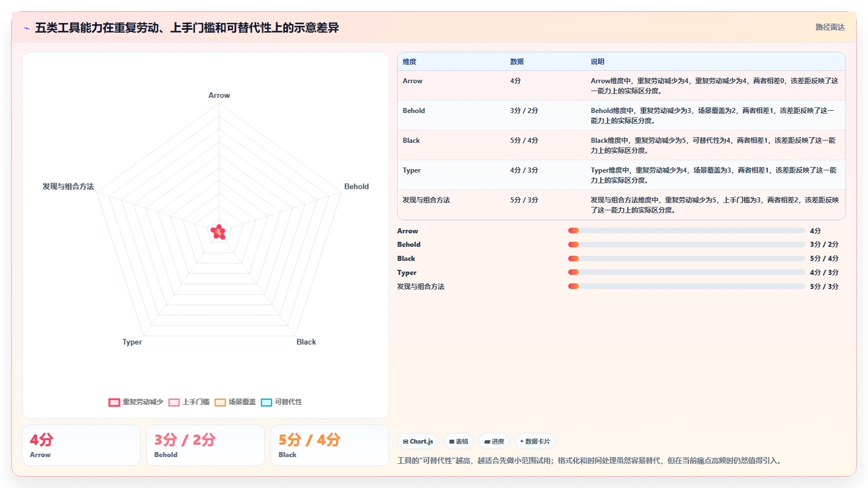Click the Chart.js tag chip
868x488 pixels.
tap(418, 441)
